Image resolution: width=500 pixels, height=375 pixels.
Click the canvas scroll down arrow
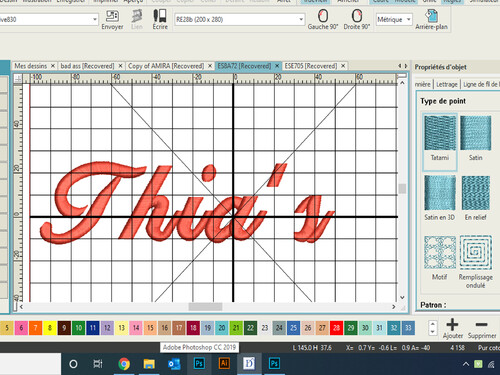(402, 297)
